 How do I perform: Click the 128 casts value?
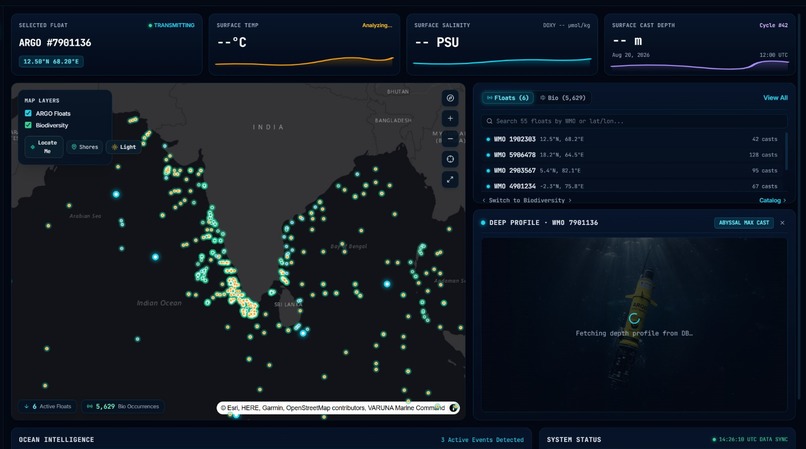(763, 155)
